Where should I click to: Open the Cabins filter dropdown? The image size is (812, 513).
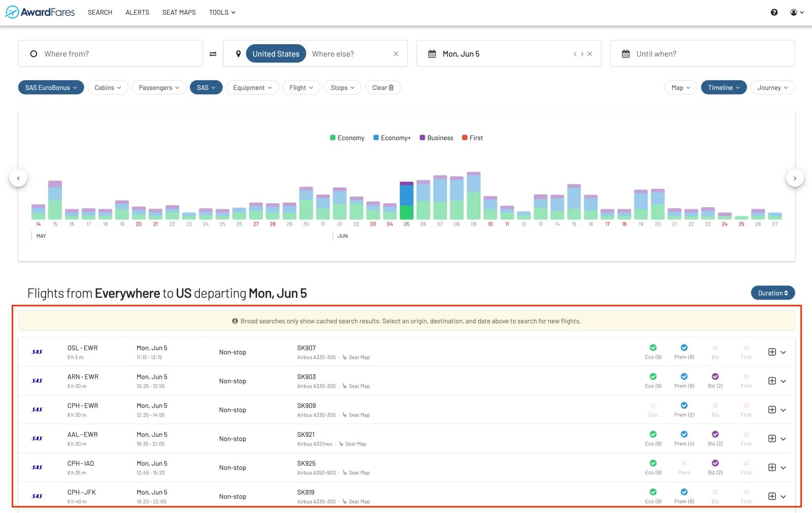point(108,88)
